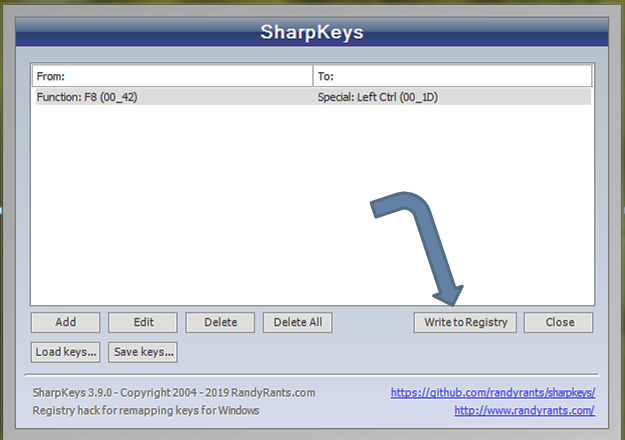This screenshot has width=625, height=440.
Task: Click the Add button
Action: pyautogui.click(x=65, y=322)
